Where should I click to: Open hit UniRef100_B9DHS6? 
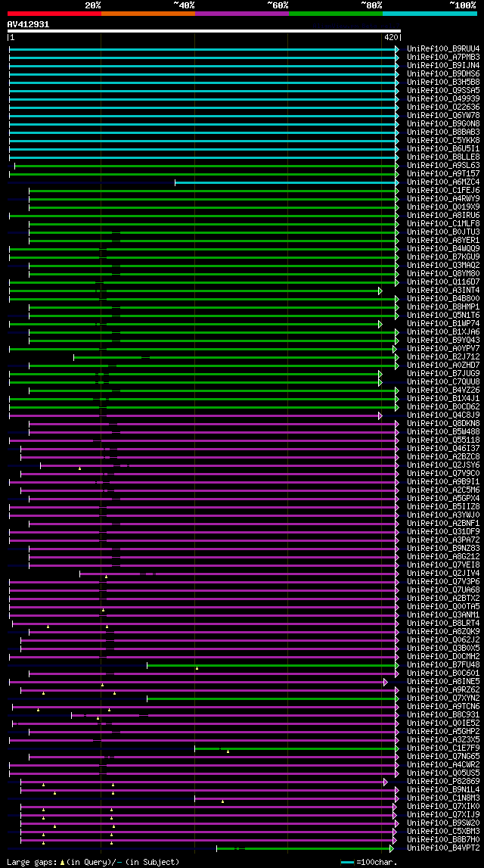click(x=443, y=73)
